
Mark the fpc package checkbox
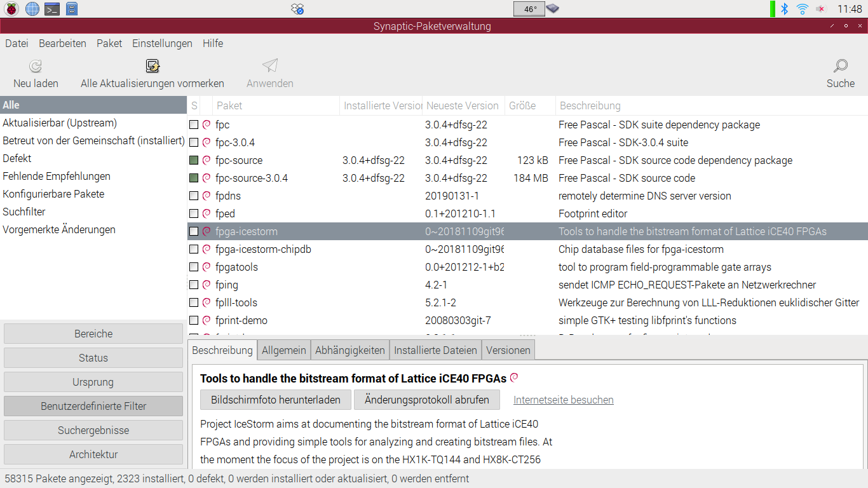pos(194,125)
